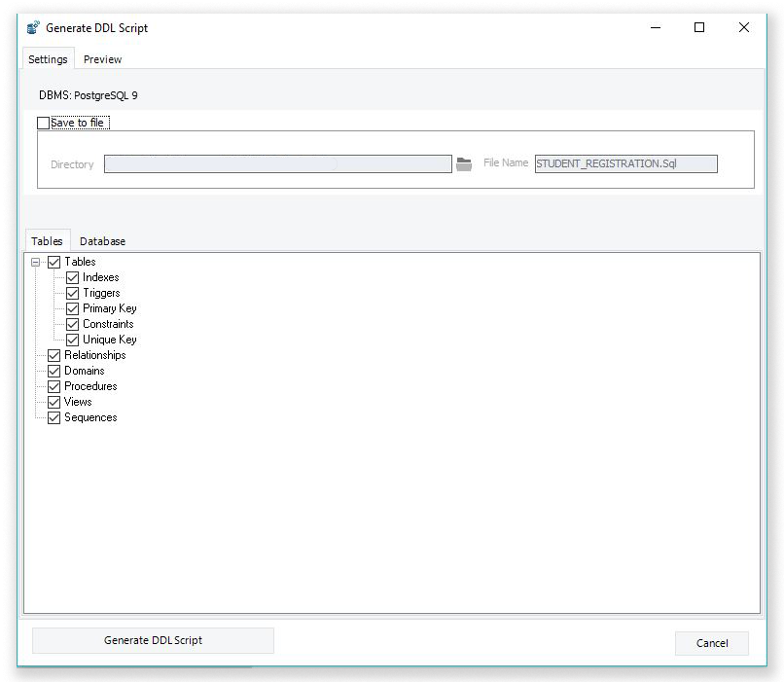
Task: Select the Relationships tree label
Action: tap(95, 355)
